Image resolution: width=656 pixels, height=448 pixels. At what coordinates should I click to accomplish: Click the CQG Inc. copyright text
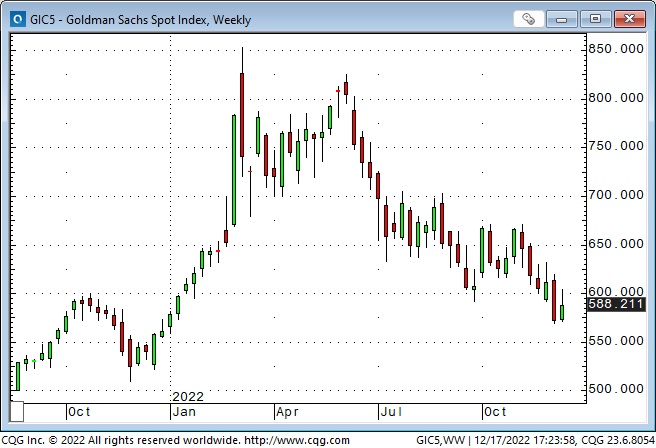click(x=121, y=440)
